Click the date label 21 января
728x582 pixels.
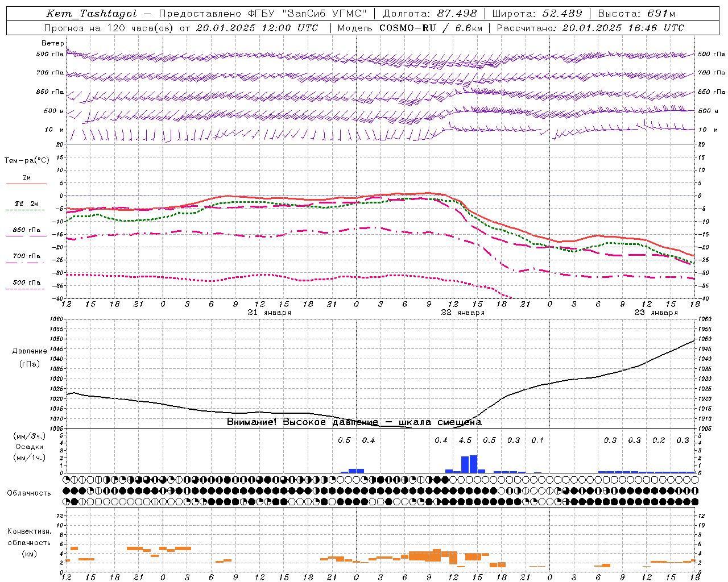point(270,313)
